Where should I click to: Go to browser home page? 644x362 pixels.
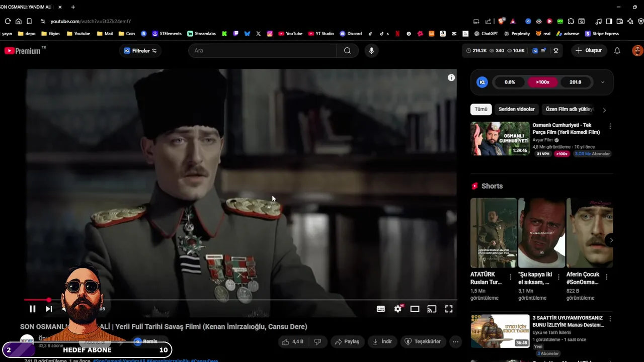[x=19, y=21]
